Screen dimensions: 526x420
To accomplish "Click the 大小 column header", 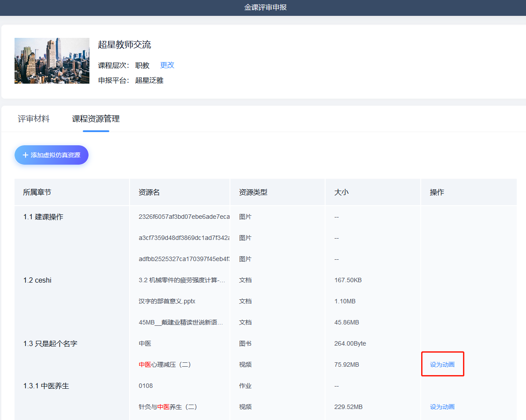I will [x=341, y=192].
